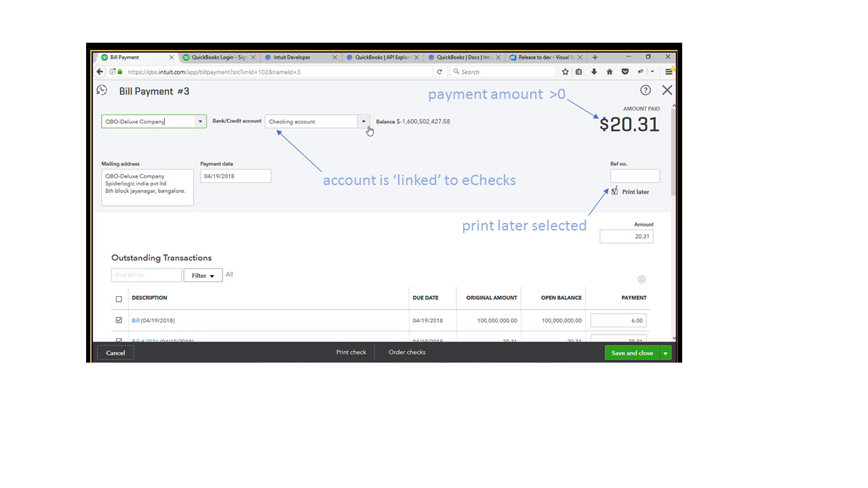Click Print check in footer

tap(351, 352)
